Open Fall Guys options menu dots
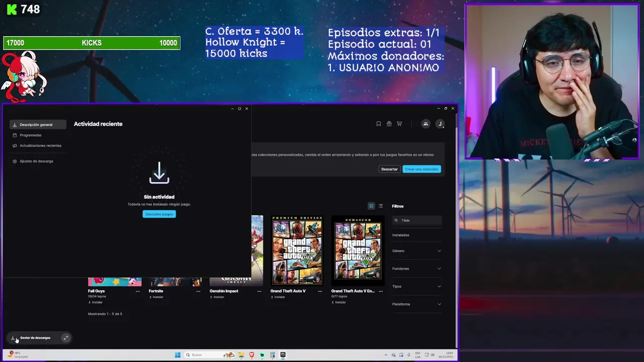The width and height of the screenshot is (644, 362). pyautogui.click(x=137, y=291)
